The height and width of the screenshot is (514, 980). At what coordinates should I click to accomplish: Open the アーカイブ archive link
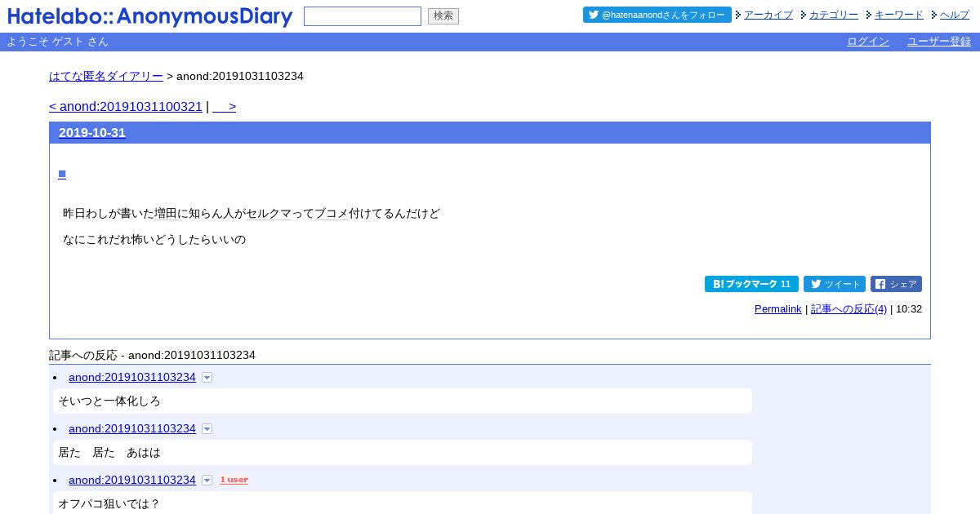point(768,15)
